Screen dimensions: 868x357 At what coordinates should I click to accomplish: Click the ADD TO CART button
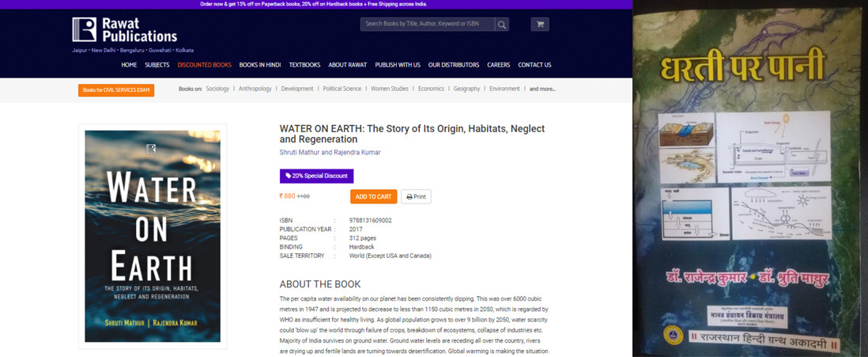click(x=374, y=196)
